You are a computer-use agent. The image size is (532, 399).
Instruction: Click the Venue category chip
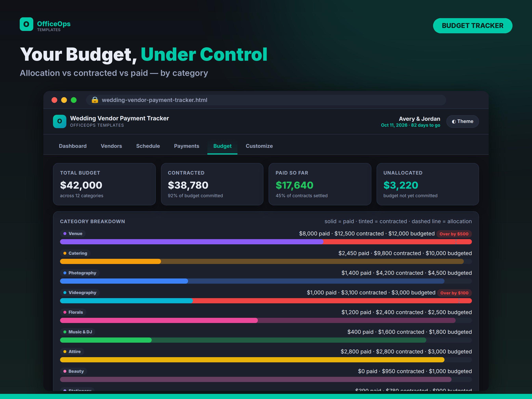pos(73,233)
